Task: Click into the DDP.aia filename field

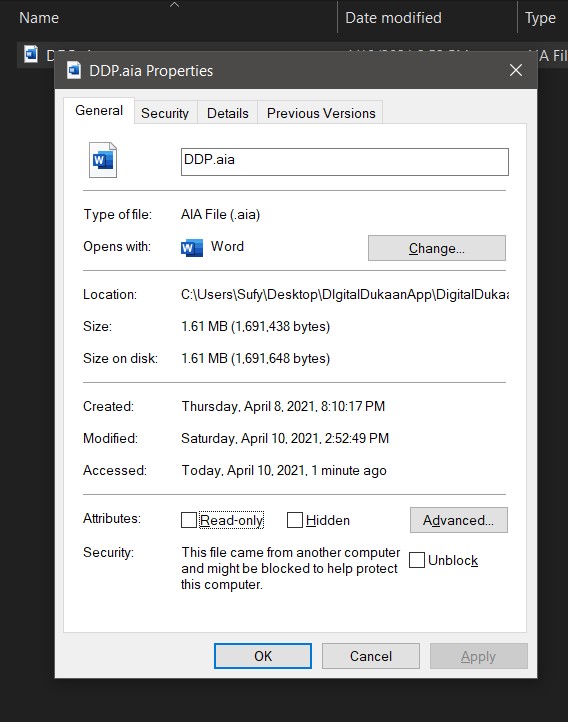Action: (x=345, y=162)
